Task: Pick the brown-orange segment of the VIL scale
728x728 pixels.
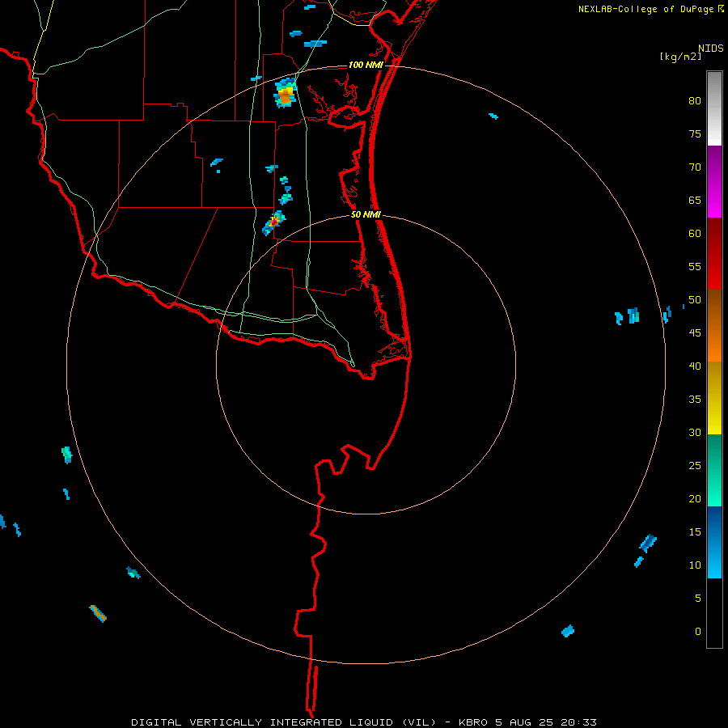Action: coord(714,325)
